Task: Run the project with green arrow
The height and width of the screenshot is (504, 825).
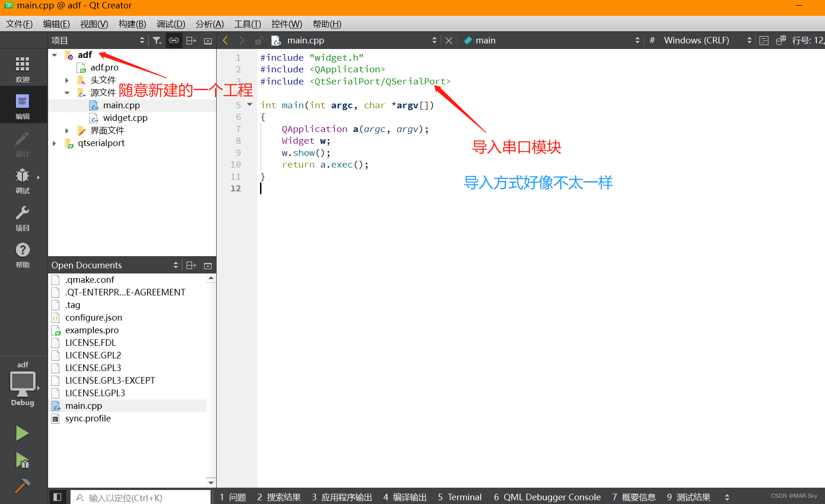Action: (x=22, y=434)
